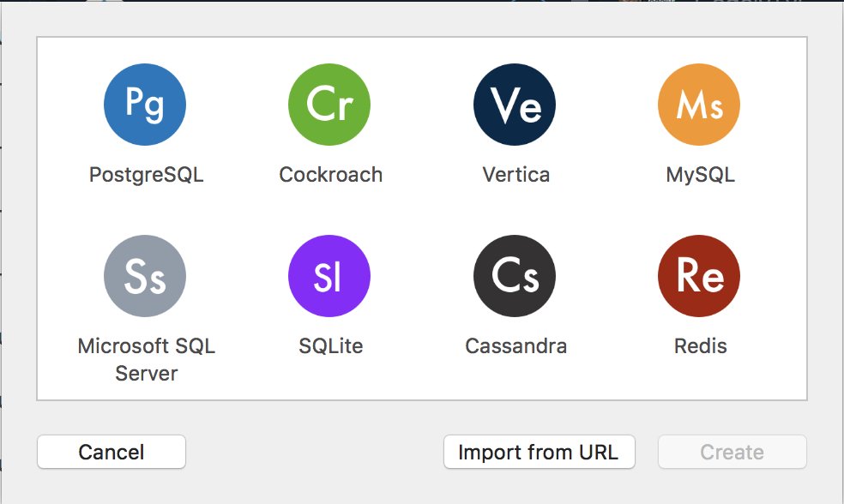Select the purple Sl SQLite icon
Screen dimensions: 844x504
coord(329,276)
